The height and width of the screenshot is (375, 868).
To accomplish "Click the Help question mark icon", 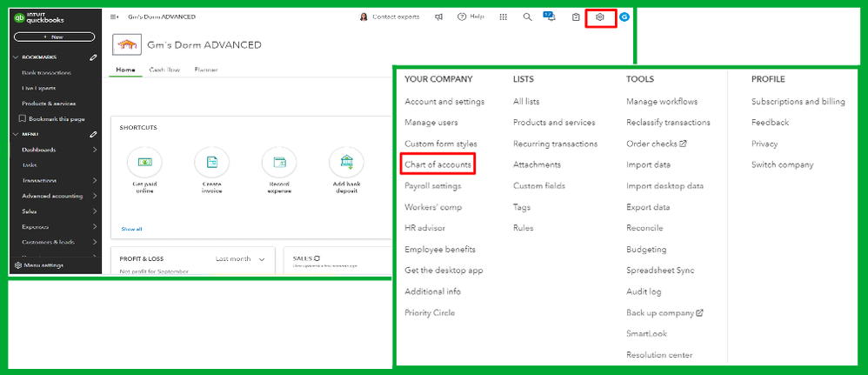I will 462,17.
